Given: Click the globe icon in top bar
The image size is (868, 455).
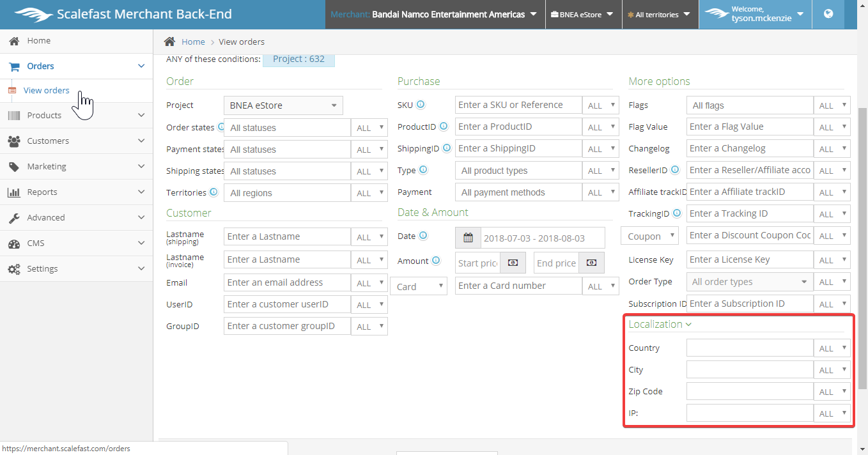Looking at the screenshot, I should coord(828,14).
